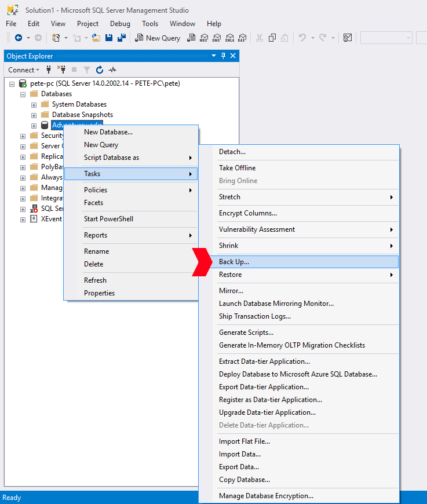Screen dimensions: 427x504
Task: Select the pete-pc server tree node
Action: pyautogui.click(x=105, y=83)
